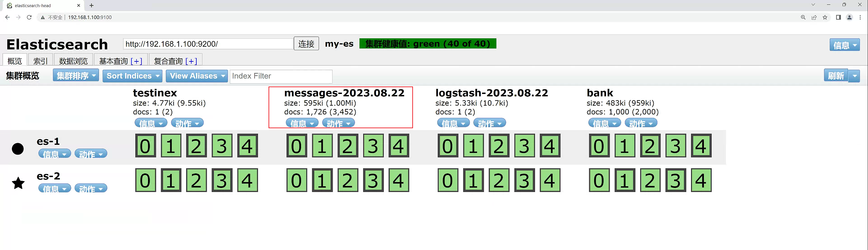This screenshot has height=250, width=868.
Task: Select shard 0 of bank on es-1
Action: [x=599, y=146]
